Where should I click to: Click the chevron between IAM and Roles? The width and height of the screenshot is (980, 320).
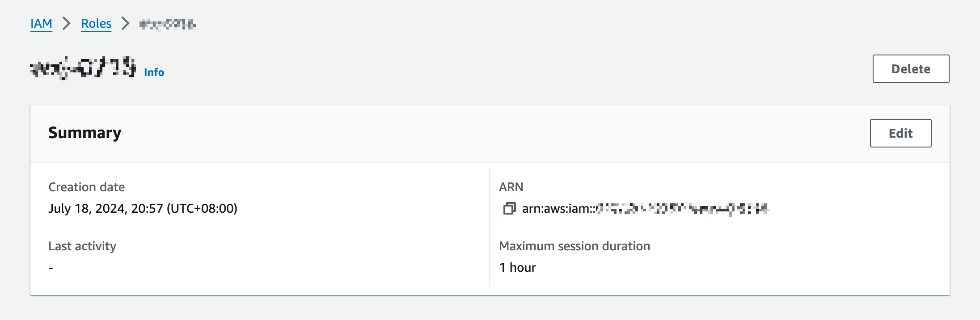tap(67, 23)
